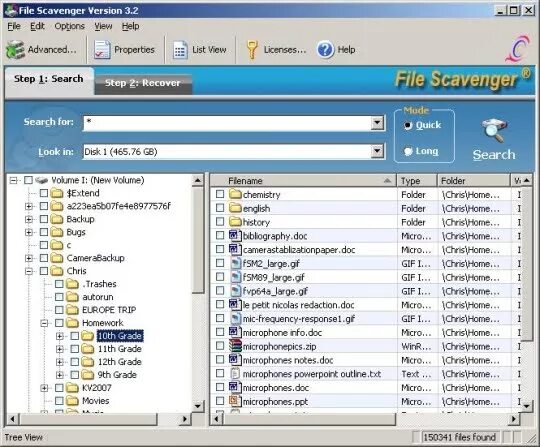Viewport: 540px width, 447px height.
Task: Click the tree panel vertical scrollbar thumb
Action: [198, 240]
